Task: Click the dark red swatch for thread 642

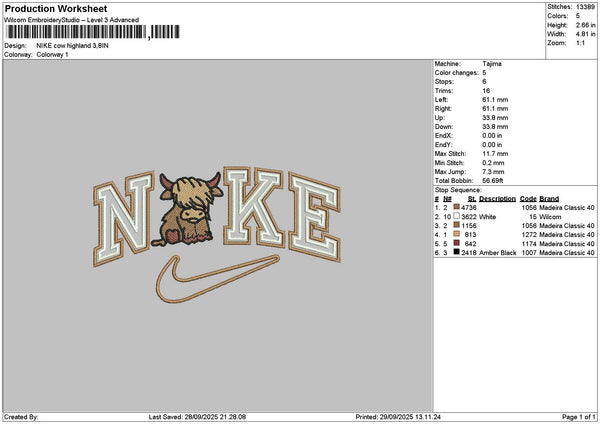Action: pos(456,243)
